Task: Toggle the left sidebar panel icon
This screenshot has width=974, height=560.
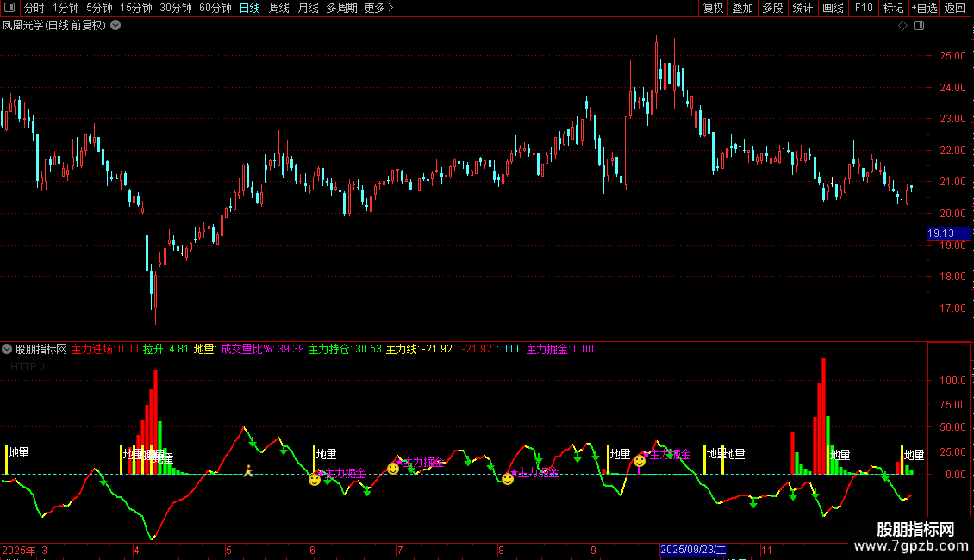Action: tap(9, 8)
